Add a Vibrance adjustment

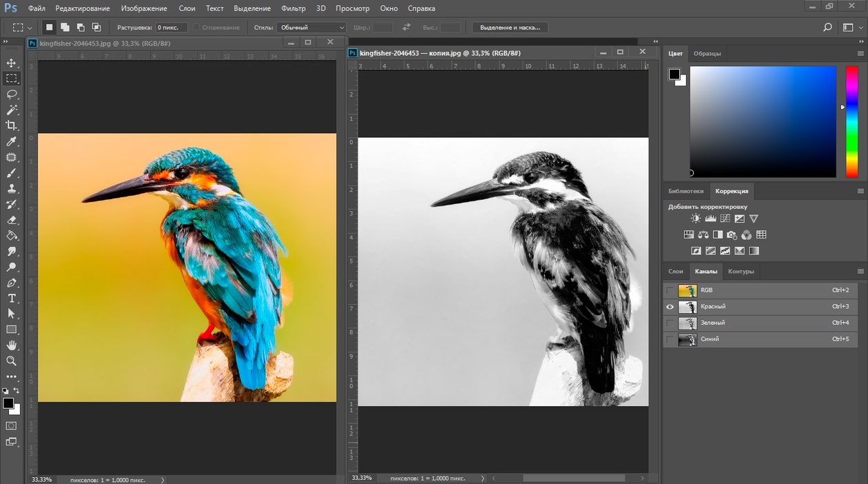(x=754, y=219)
